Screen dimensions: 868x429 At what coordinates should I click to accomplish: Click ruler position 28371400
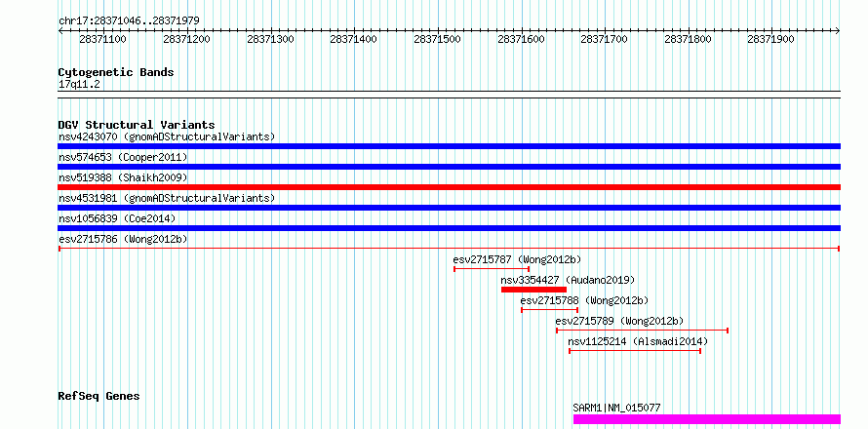click(354, 40)
